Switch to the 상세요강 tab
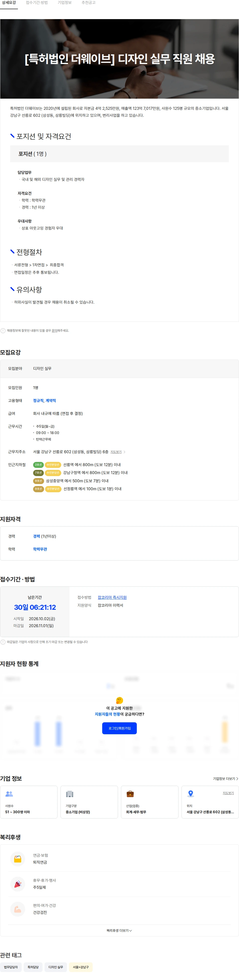Screen dimensions: 239x980 pos(9,3)
